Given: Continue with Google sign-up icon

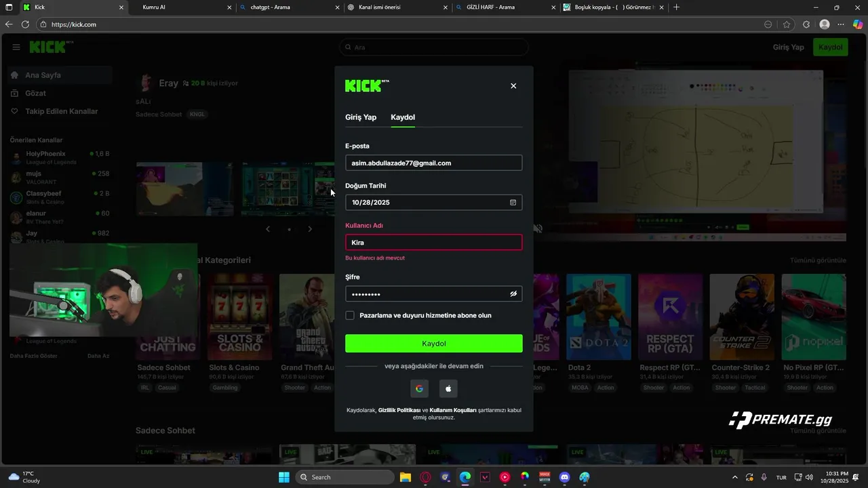Looking at the screenshot, I should pos(419,388).
